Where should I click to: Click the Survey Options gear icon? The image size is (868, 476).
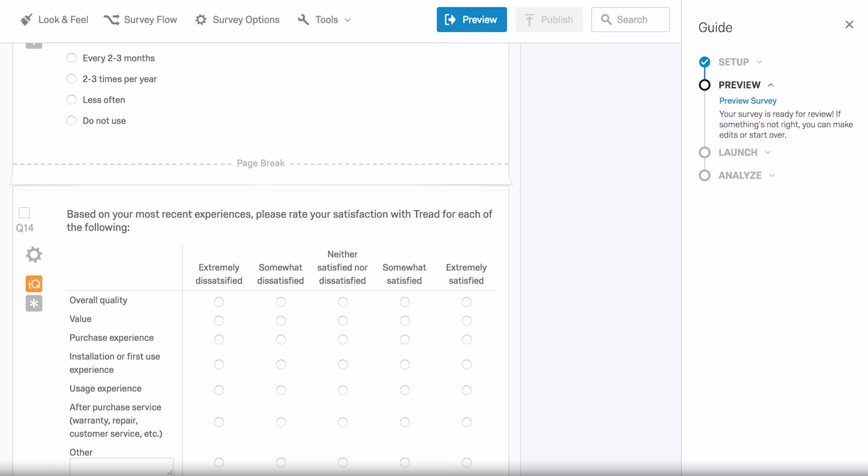click(201, 20)
